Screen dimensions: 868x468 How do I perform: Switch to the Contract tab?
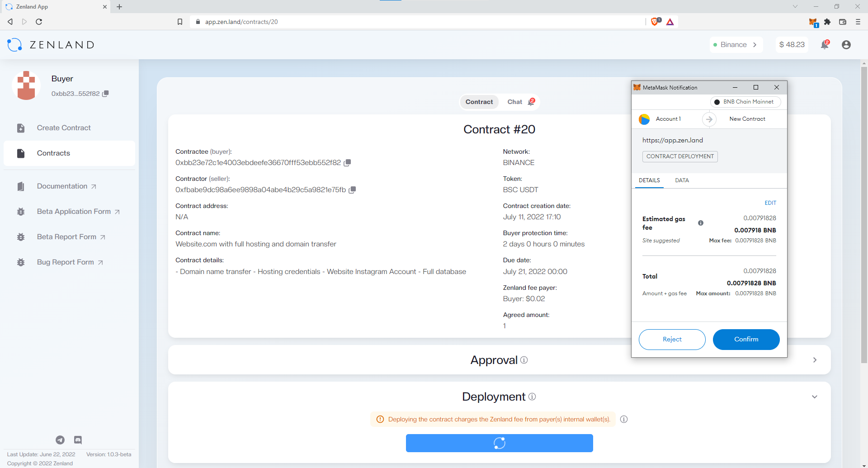click(479, 102)
